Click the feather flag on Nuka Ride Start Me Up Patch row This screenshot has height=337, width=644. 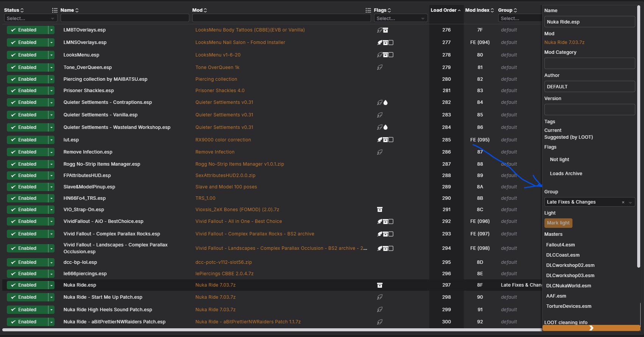[380, 297]
